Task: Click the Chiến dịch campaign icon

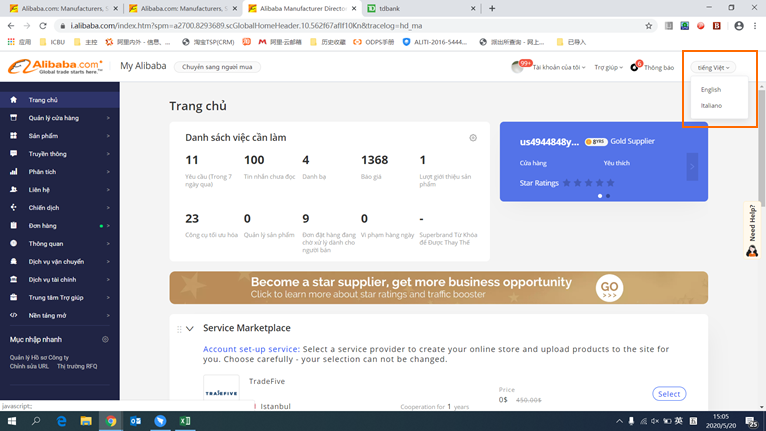Action: click(x=14, y=208)
